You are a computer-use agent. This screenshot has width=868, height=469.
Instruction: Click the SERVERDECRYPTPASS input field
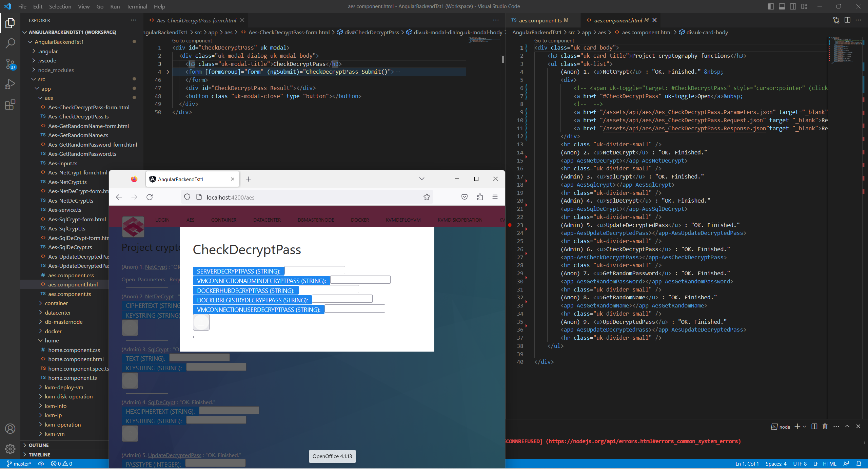[315, 270]
